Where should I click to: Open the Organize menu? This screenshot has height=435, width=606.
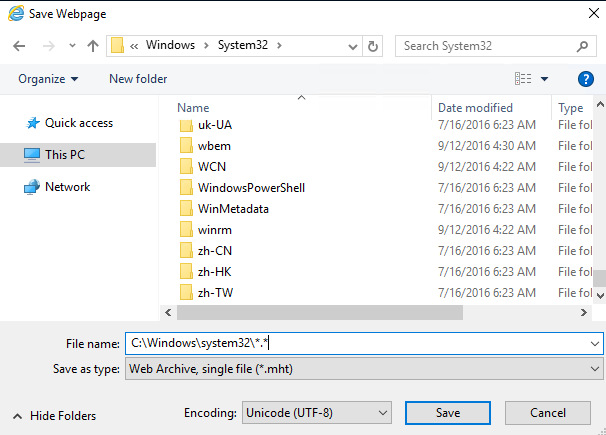click(x=48, y=79)
